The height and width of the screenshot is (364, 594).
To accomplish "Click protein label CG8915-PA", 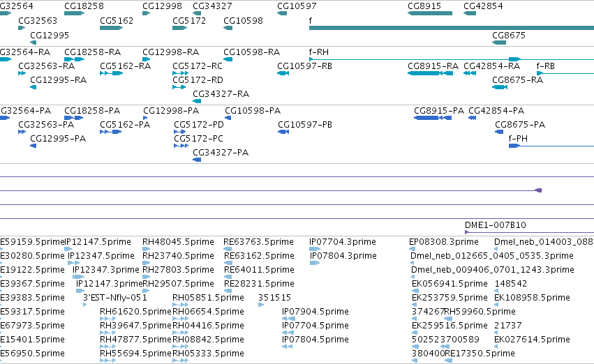I will [x=438, y=111].
